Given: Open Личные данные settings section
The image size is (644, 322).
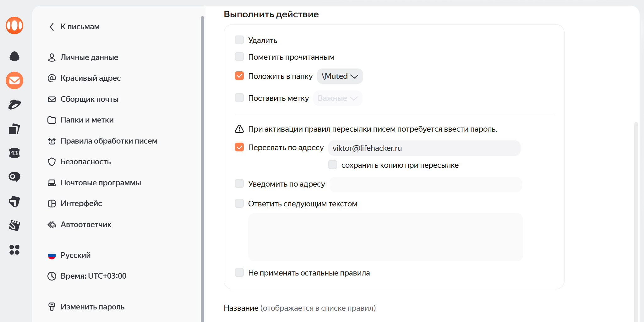Looking at the screenshot, I should tap(89, 57).
